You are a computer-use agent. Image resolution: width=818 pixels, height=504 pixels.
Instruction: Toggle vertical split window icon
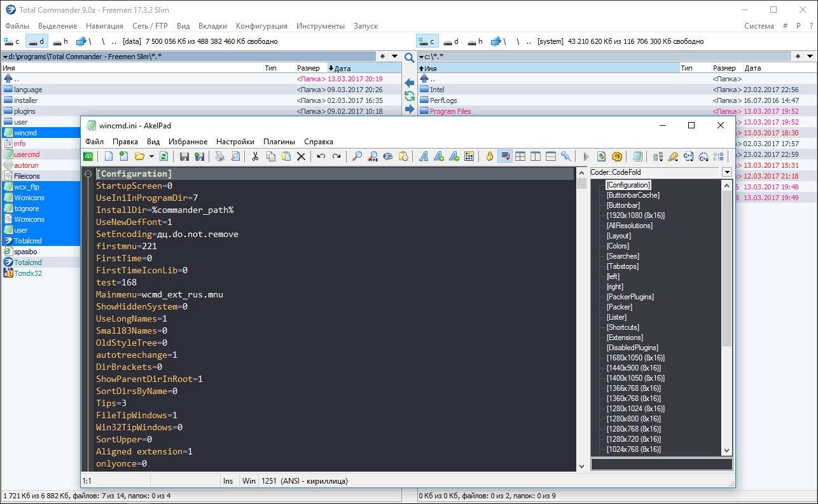(535, 156)
